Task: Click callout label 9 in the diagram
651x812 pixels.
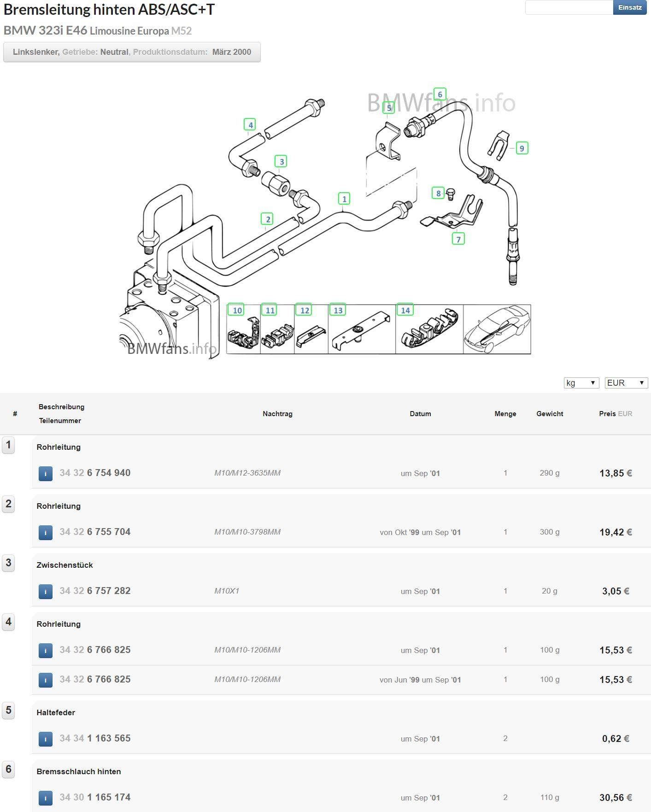Action: 522,148
